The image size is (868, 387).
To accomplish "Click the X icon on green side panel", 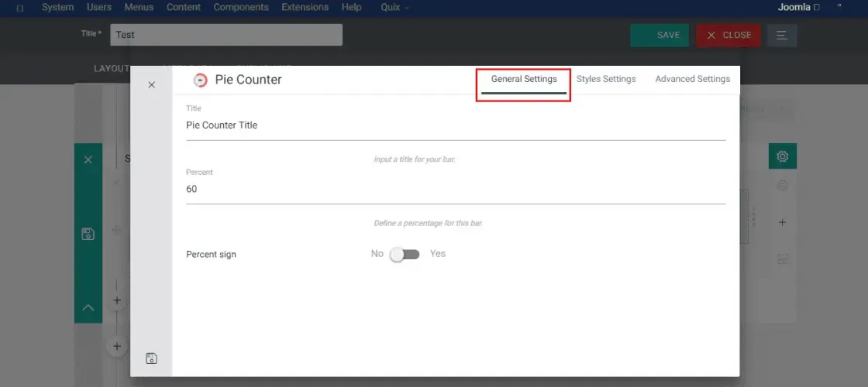I will [x=88, y=159].
